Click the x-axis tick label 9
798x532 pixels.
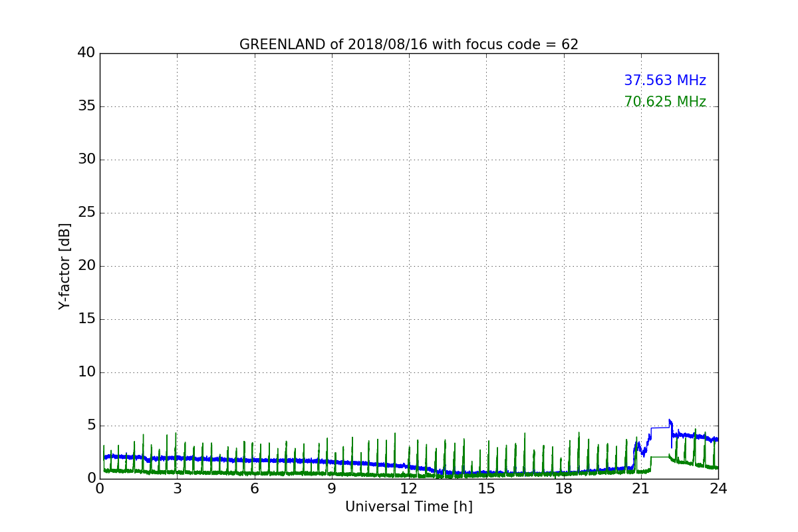[332, 489]
